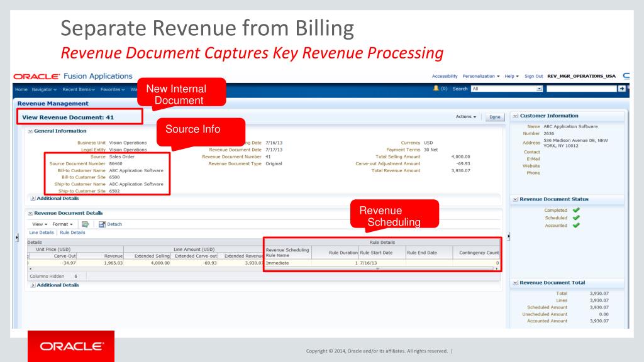Click the Done button

coord(494,117)
